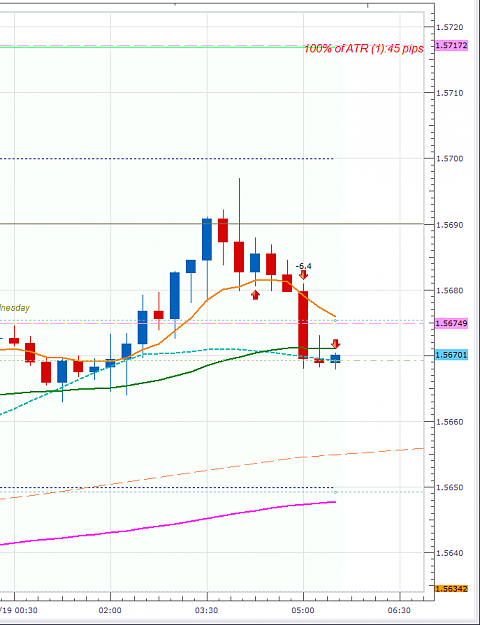Click the 03:30 time axis label

coord(207,610)
